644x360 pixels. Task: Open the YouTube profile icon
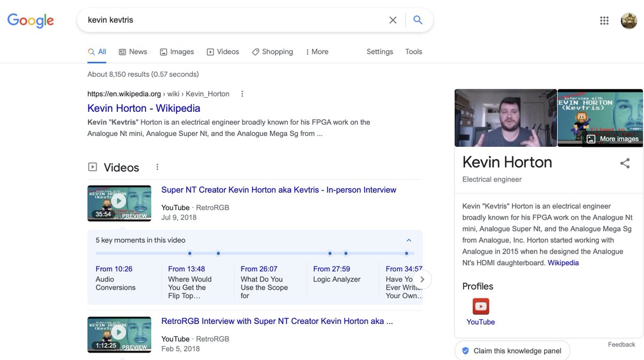point(481,306)
